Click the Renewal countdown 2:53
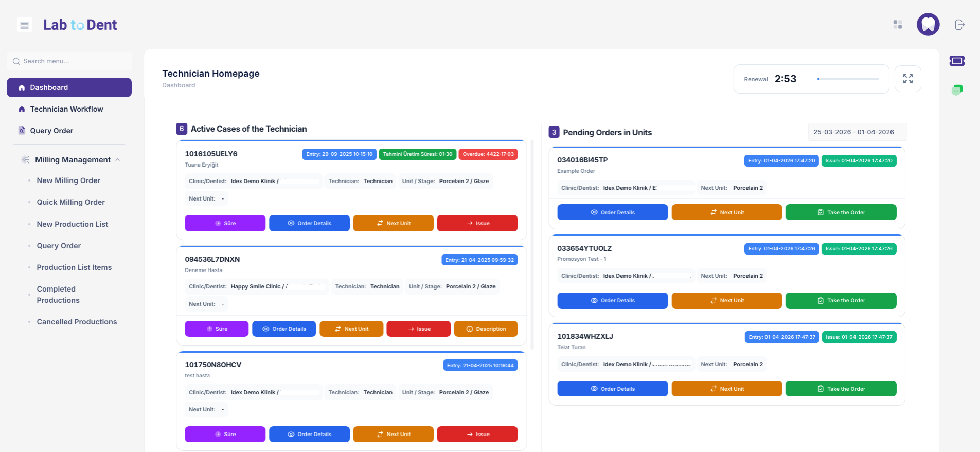 click(786, 79)
